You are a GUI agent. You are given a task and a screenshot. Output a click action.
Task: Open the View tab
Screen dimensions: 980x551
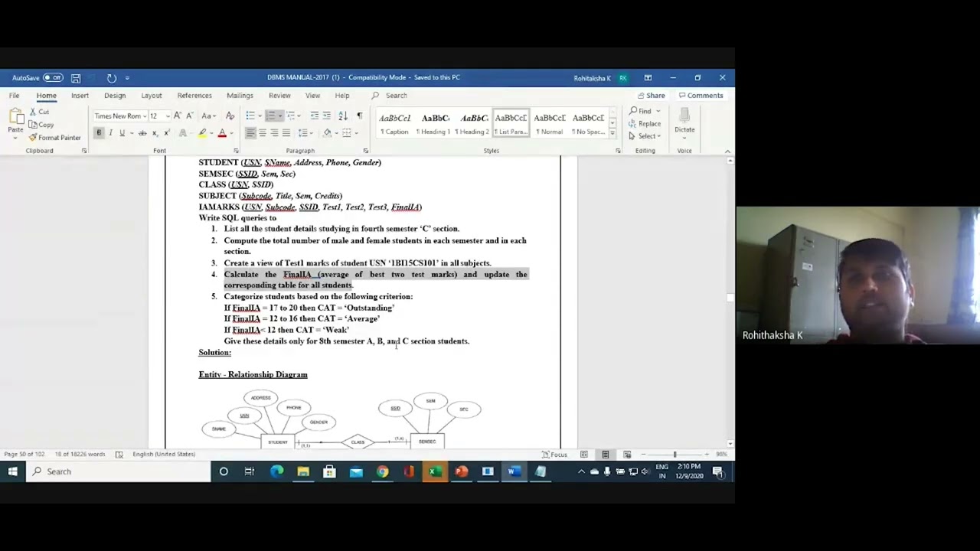[312, 96]
